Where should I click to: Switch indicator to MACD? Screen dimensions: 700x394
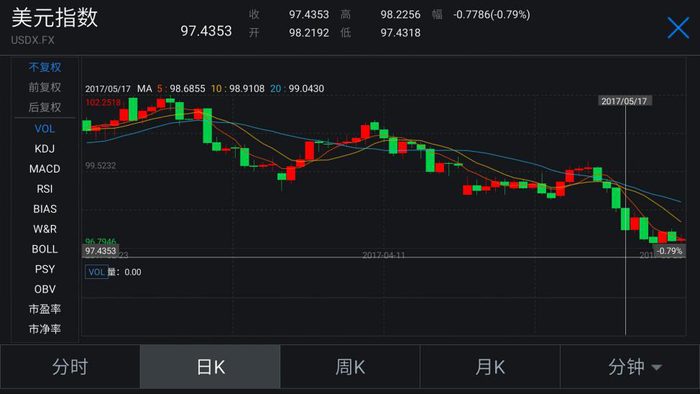coord(45,169)
